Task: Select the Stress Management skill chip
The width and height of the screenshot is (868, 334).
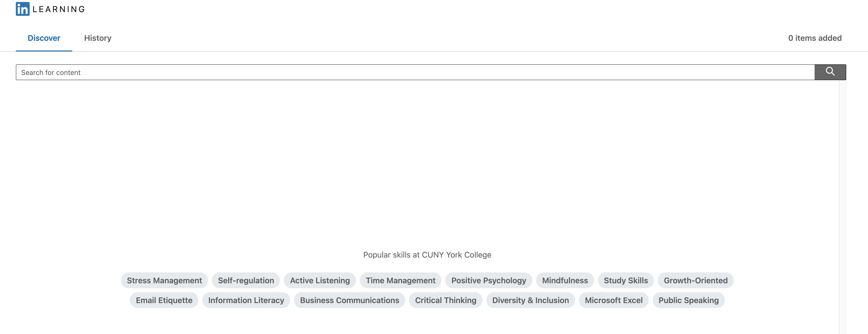Action: pyautogui.click(x=164, y=280)
